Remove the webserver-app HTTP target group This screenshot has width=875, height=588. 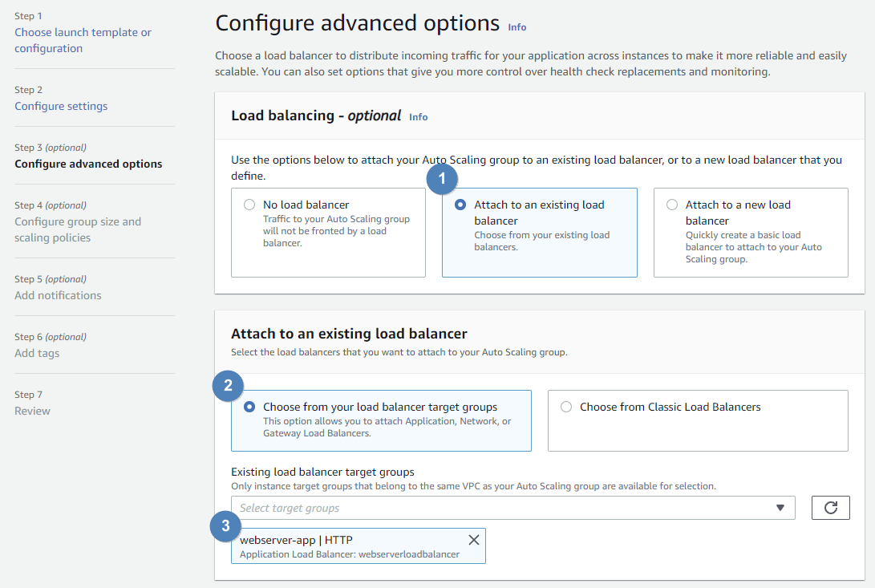(x=474, y=540)
